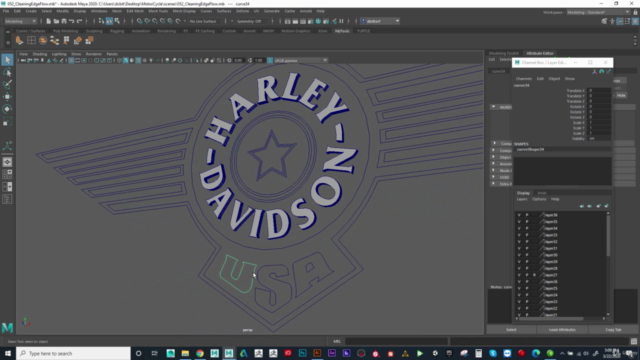Viewport: 640px width, 360px height.
Task: Click the Undo arrow icon
Action: point(72,21)
